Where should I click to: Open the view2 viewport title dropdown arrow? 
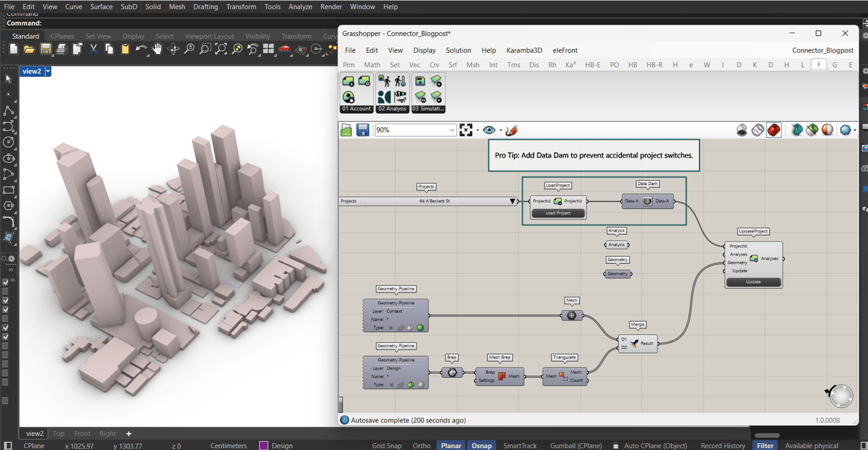[48, 72]
